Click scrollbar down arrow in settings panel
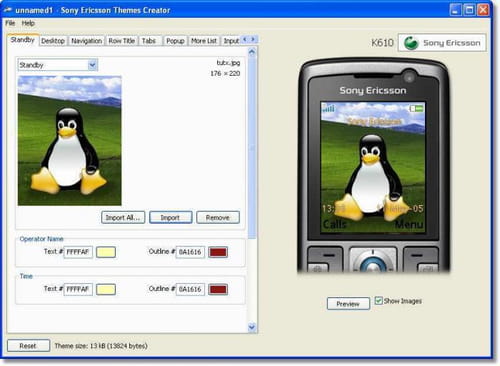 click(252, 327)
